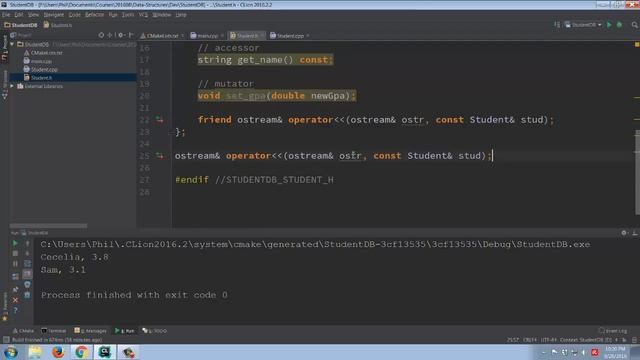Clear all Run console output with trash icon
Viewport: 640px width, 360px height.
click(x=27, y=295)
